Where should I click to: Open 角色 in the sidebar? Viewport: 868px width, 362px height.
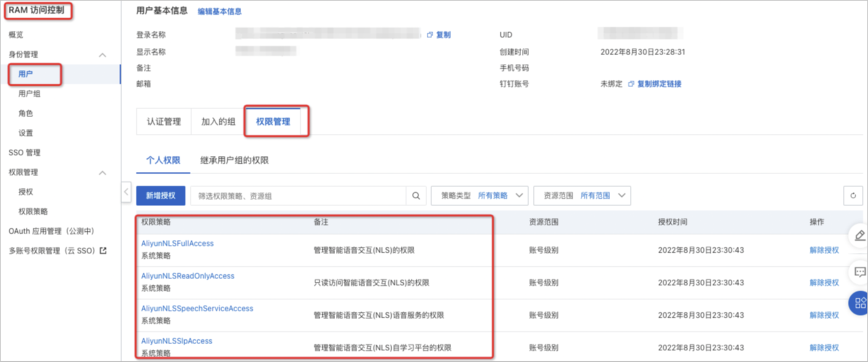26,114
